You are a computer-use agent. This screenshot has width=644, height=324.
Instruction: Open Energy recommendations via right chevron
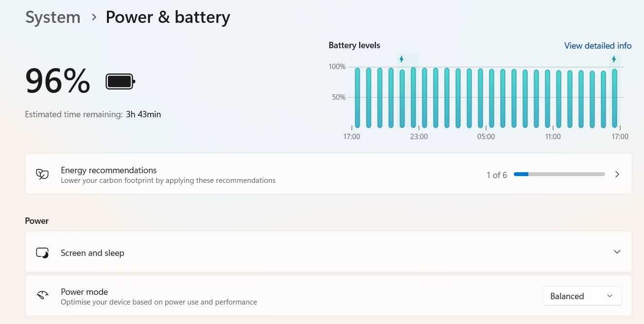click(x=617, y=174)
